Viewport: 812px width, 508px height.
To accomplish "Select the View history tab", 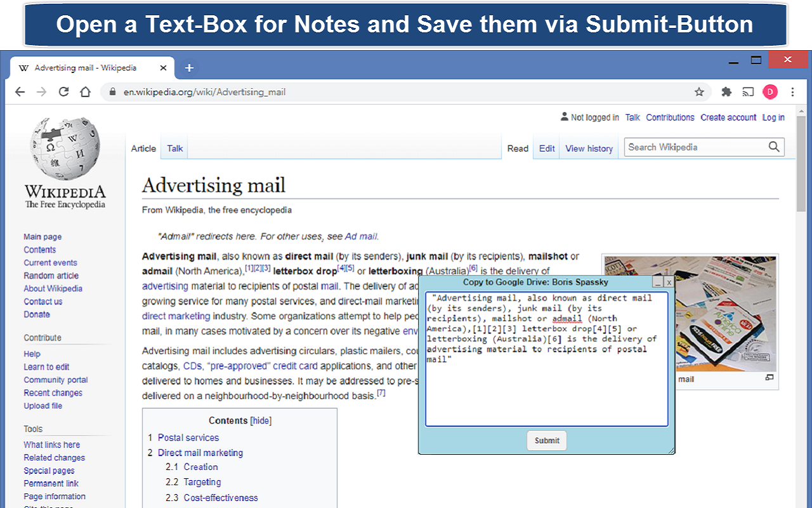I will point(589,148).
